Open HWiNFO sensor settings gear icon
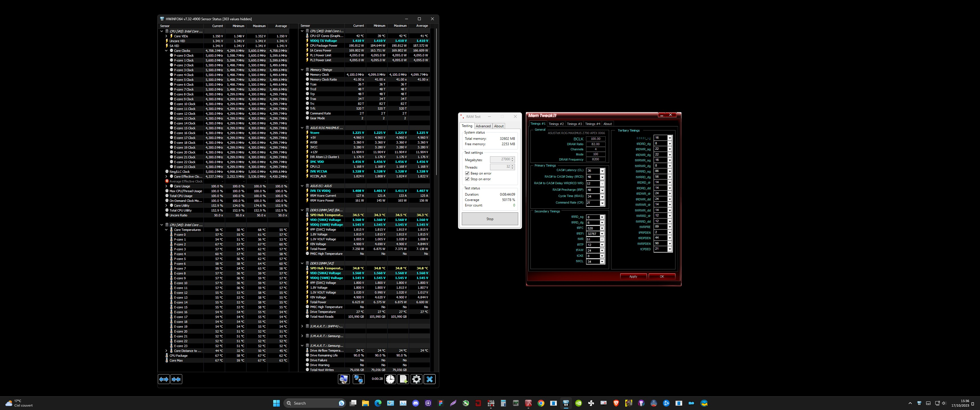 point(416,379)
